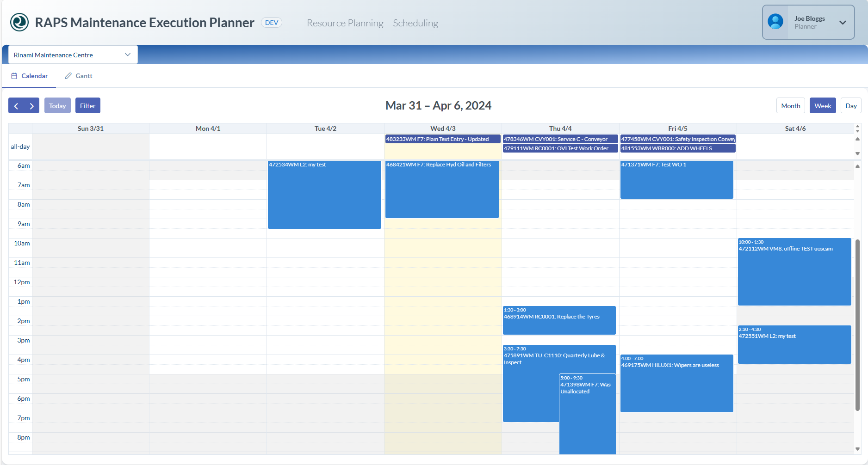This screenshot has width=868, height=465.
Task: Switch the calendar to Month view
Action: 790,105
